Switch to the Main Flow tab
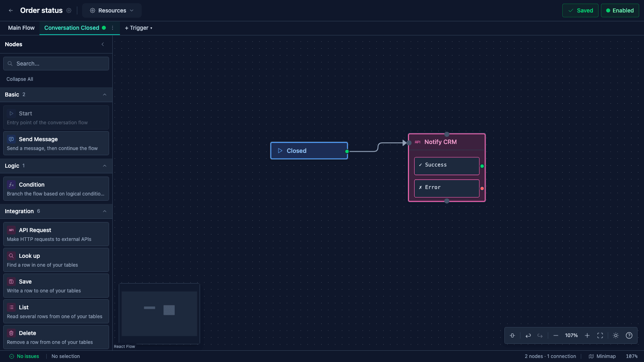 pos(21,28)
